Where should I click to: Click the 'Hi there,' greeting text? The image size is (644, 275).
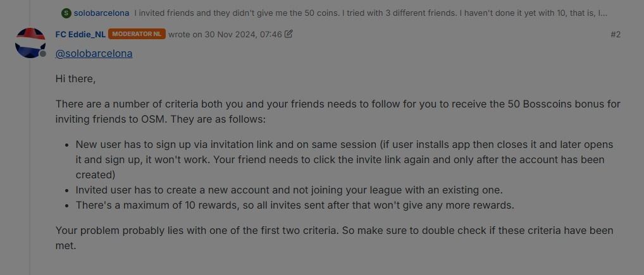[x=76, y=79]
